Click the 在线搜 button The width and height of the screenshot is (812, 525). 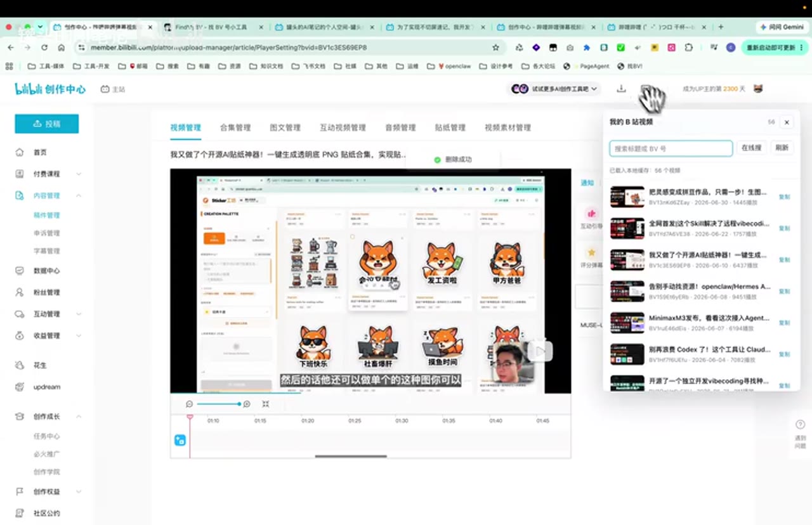pos(752,148)
